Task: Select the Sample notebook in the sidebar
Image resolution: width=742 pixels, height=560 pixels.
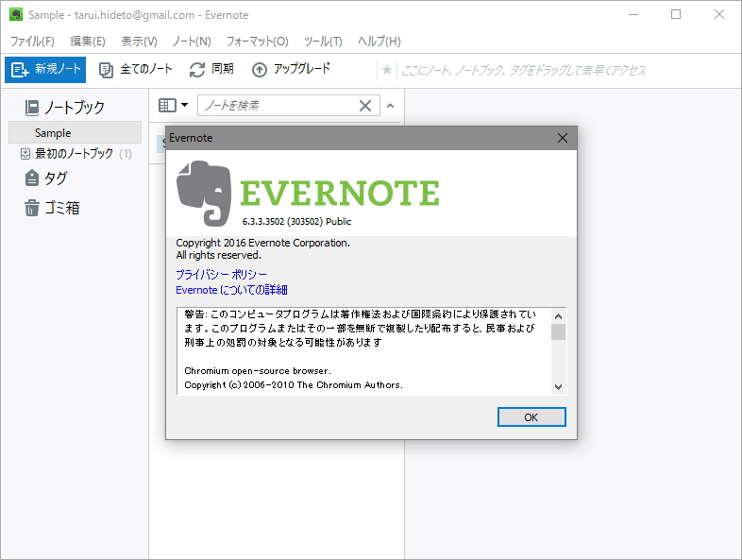Action: [x=75, y=132]
